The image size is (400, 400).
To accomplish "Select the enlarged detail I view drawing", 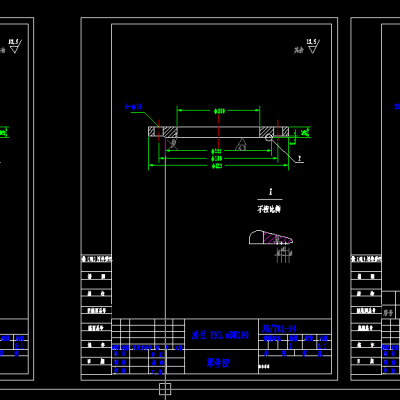I will [271, 237].
